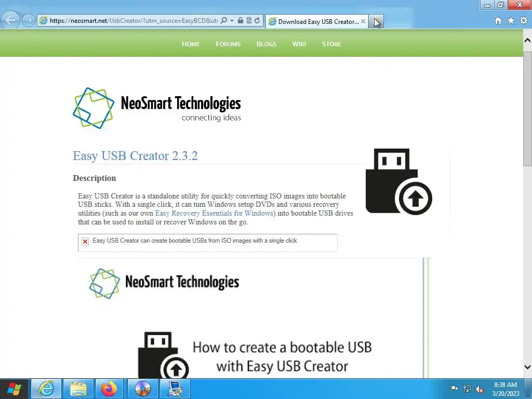Click the scrollbar down arrow
Image resolution: width=532 pixels, height=399 pixels.
pyautogui.click(x=528, y=367)
